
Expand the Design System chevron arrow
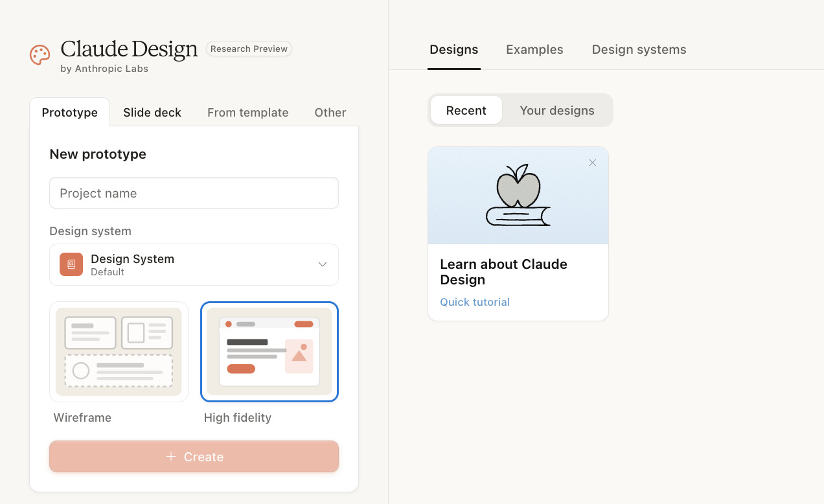point(322,264)
